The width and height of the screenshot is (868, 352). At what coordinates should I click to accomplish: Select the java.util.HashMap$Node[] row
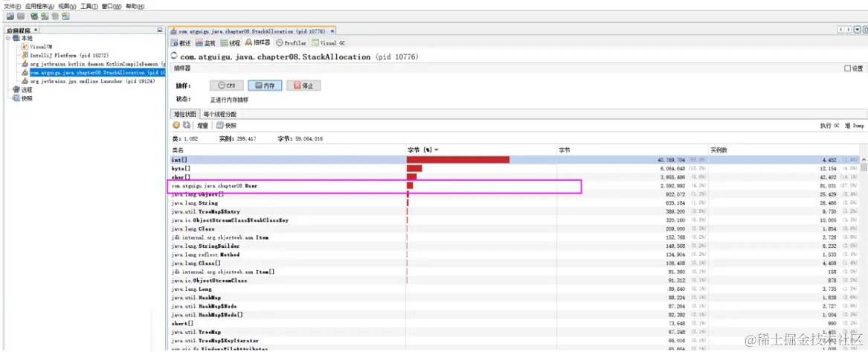click(x=515, y=314)
